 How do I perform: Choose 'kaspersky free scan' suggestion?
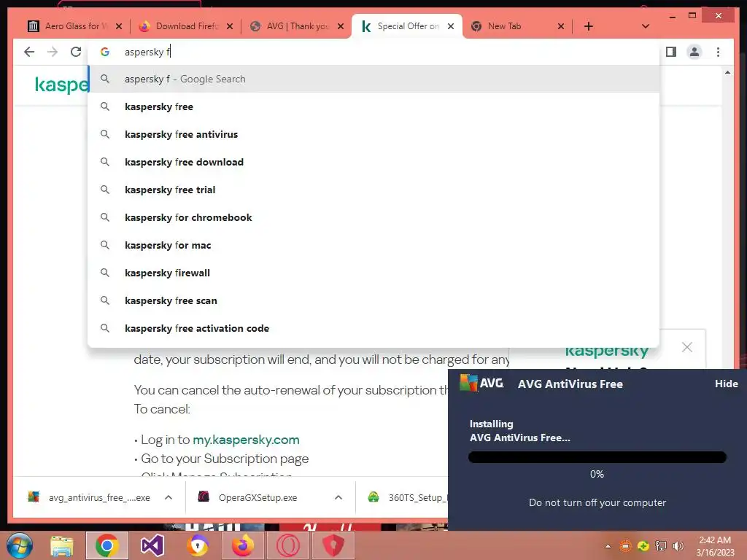click(374, 300)
